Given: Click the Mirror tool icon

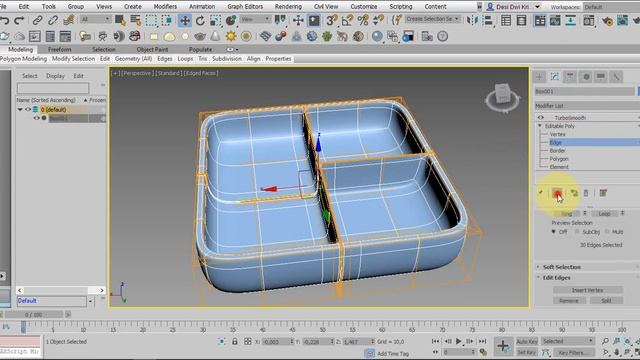Looking at the screenshot, I should [x=472, y=20].
